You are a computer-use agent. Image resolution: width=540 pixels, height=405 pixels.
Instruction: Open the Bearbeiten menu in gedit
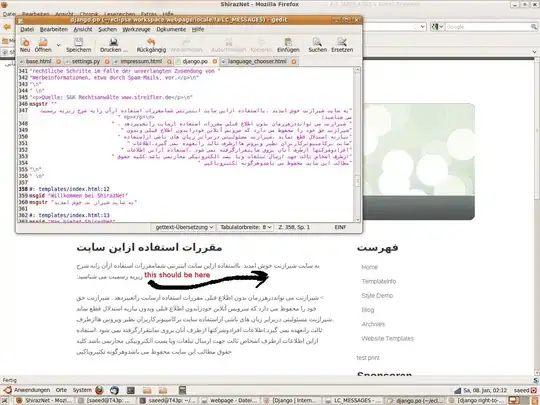54,30
